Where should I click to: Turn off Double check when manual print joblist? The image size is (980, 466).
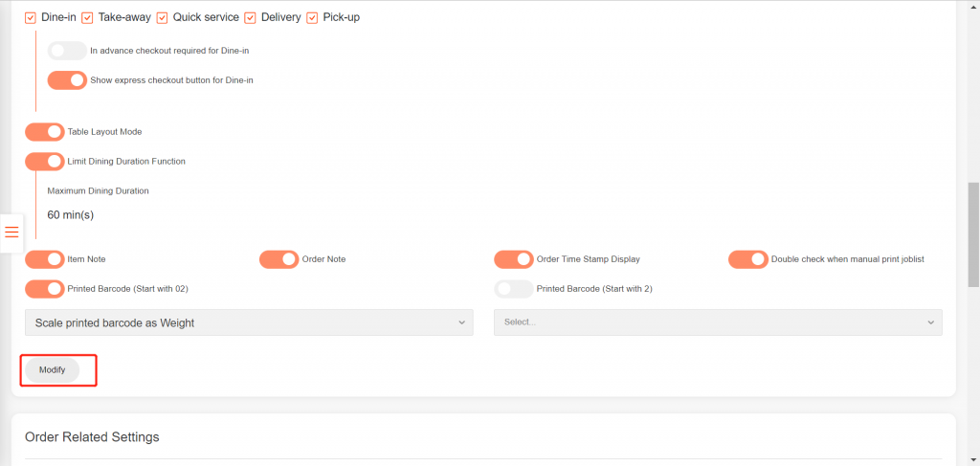748,259
